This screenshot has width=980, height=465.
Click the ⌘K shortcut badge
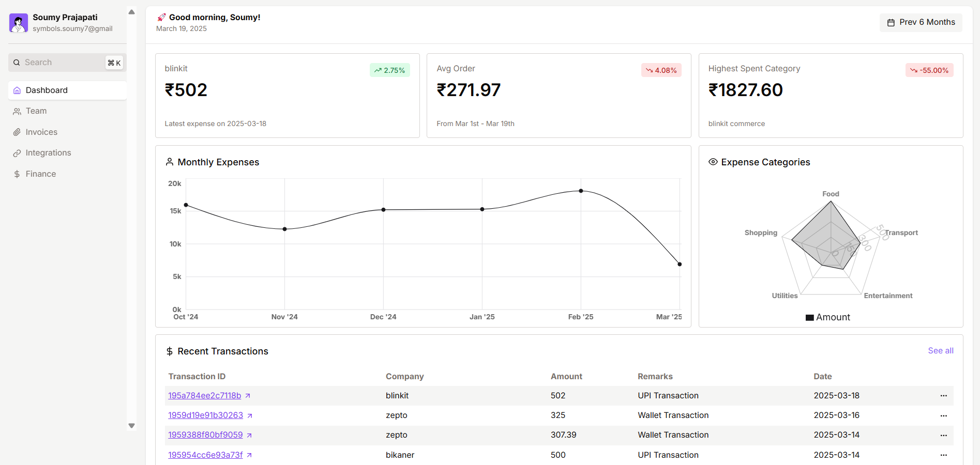click(x=114, y=63)
